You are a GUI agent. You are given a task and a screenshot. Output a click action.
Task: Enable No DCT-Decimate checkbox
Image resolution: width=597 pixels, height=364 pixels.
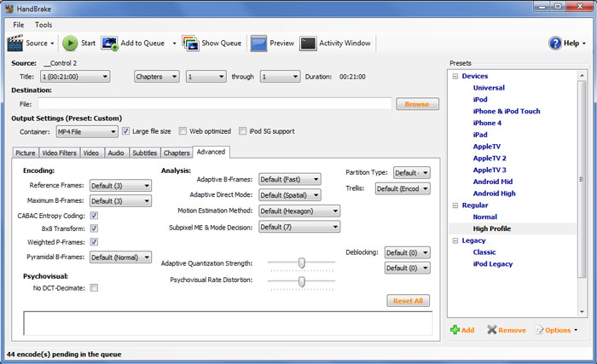[94, 288]
